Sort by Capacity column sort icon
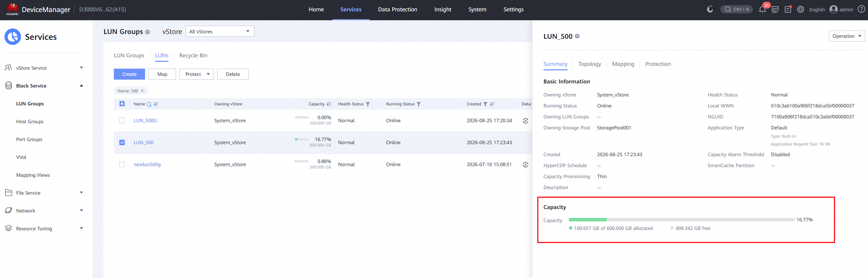 (x=329, y=104)
